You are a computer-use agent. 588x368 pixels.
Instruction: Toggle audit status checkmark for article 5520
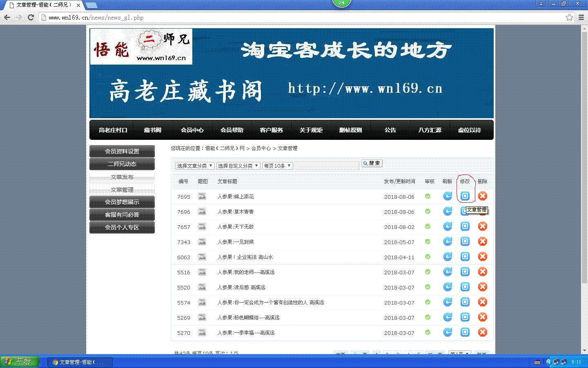click(428, 287)
